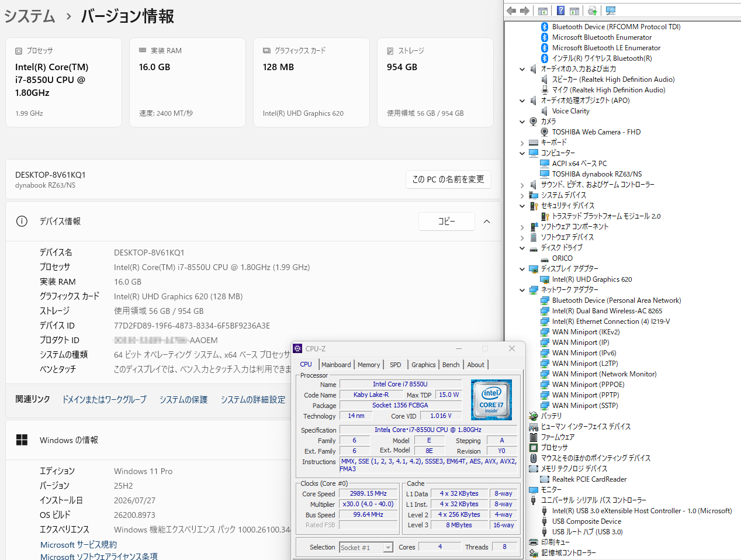This screenshot has height=560, width=741.
Task: Expand the ソフトウェア コンポーネント category
Action: point(522,227)
